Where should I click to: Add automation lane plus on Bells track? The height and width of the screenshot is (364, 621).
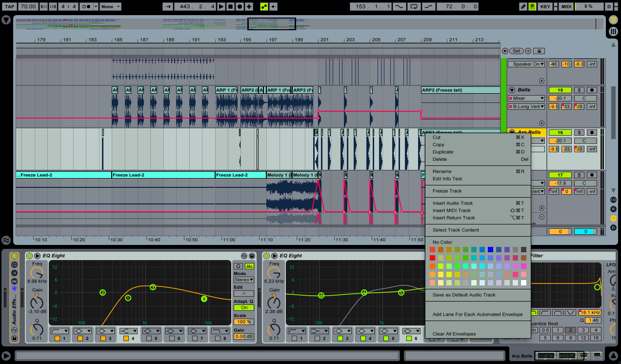[541, 123]
